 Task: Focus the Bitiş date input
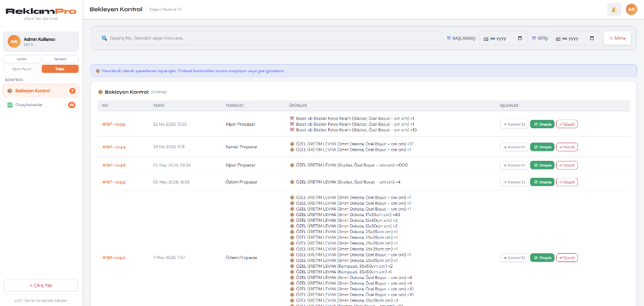575,38
